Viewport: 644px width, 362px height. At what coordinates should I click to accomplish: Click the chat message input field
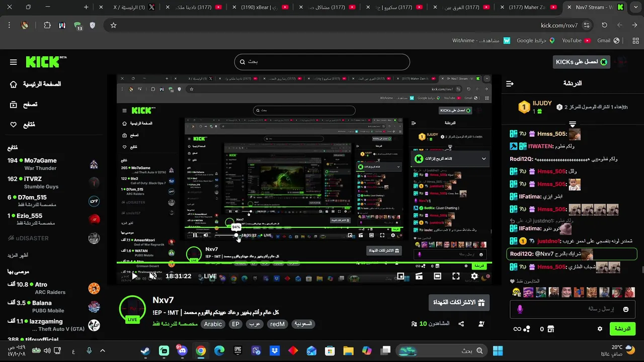coord(574,309)
